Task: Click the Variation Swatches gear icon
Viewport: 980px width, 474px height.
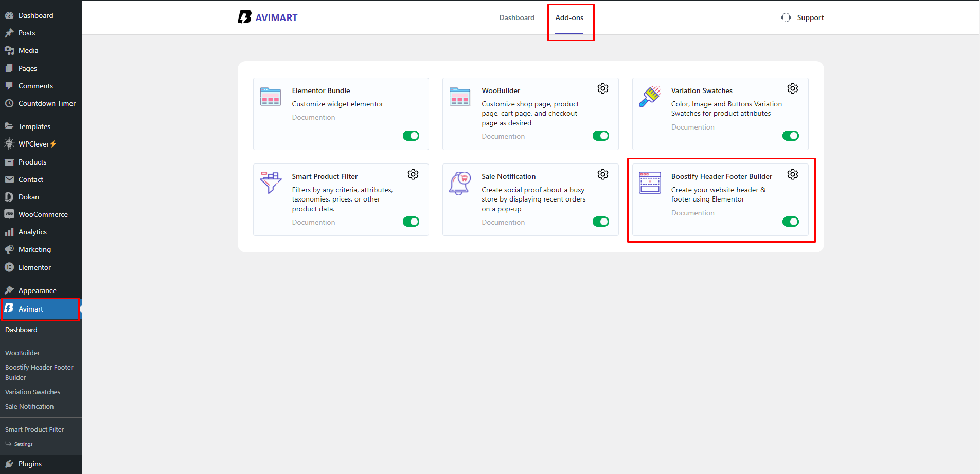Action: pyautogui.click(x=792, y=88)
